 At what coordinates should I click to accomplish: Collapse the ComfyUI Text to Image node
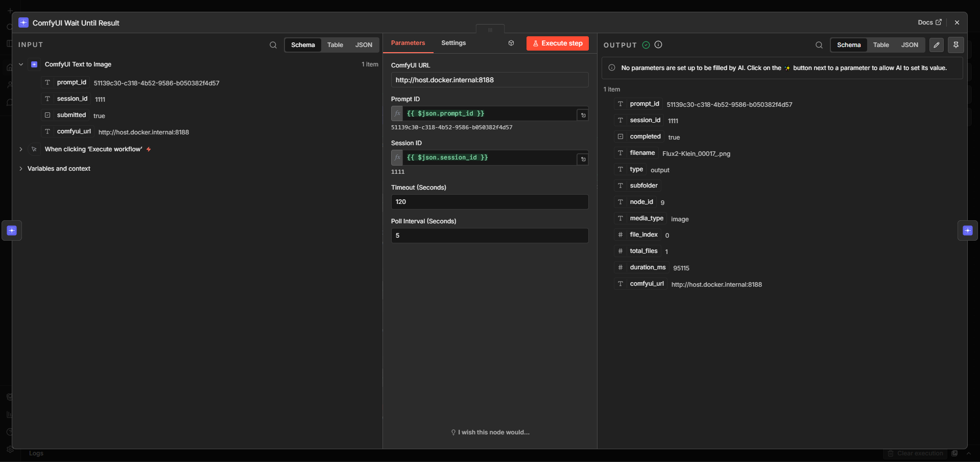[21, 64]
